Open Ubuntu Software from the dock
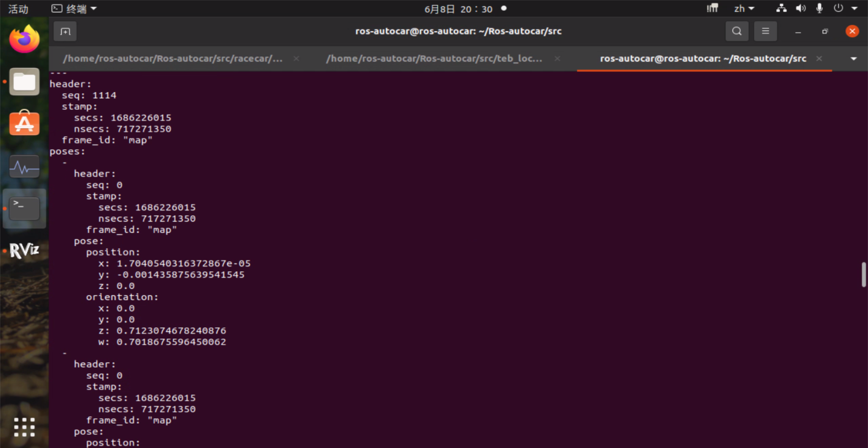Screen dimensions: 868x448 click(24, 123)
